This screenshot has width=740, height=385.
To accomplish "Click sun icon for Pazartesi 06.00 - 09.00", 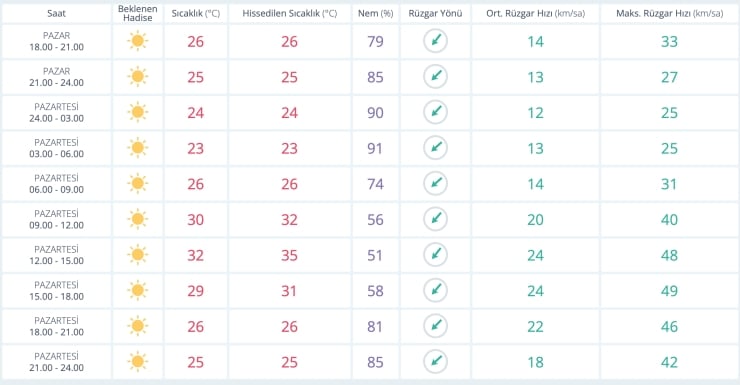I will pos(137,184).
